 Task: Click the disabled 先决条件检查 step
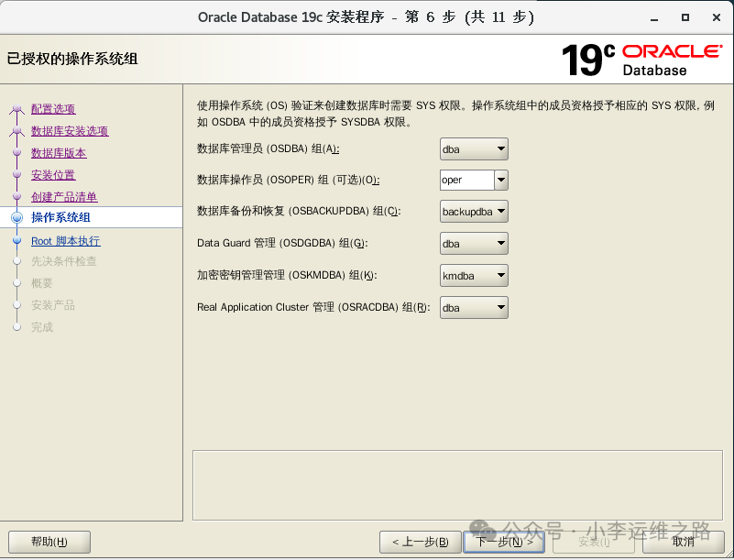63,261
